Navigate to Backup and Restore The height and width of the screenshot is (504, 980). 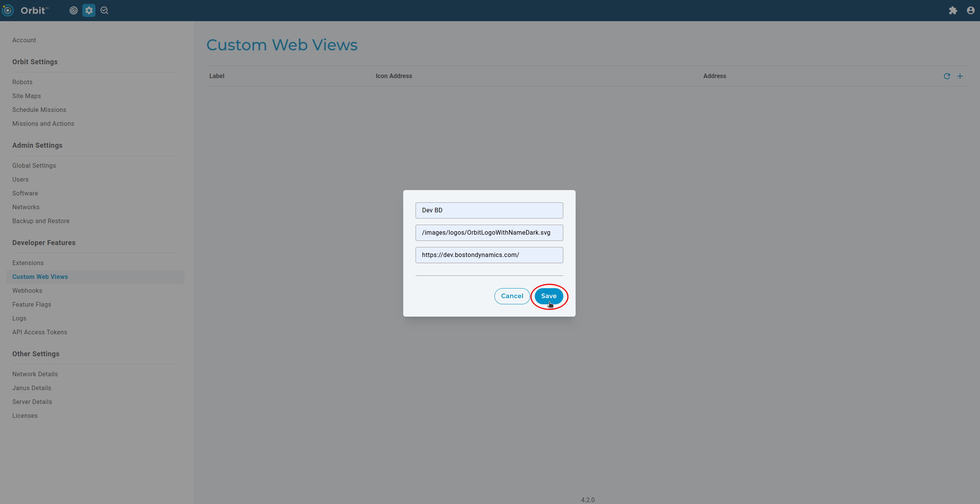coord(41,221)
